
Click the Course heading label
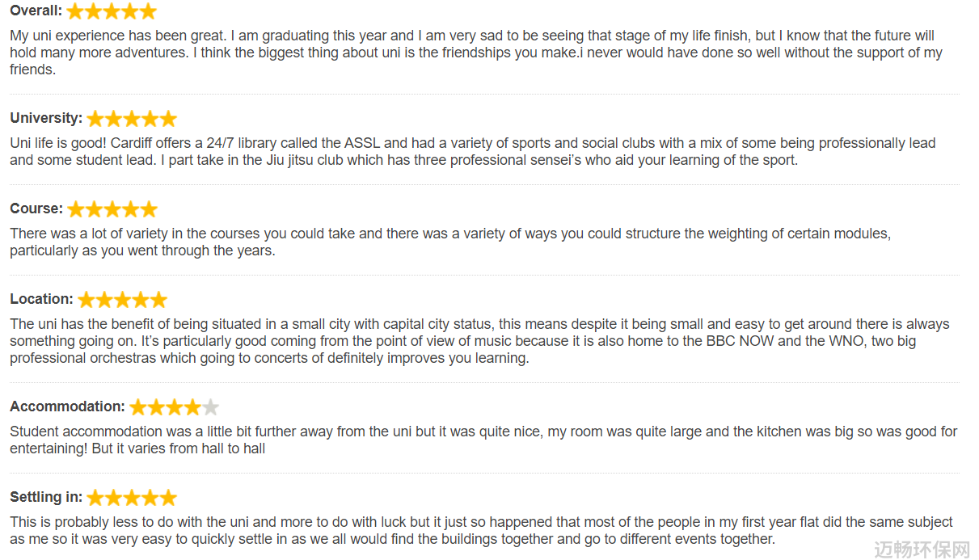pyautogui.click(x=36, y=208)
